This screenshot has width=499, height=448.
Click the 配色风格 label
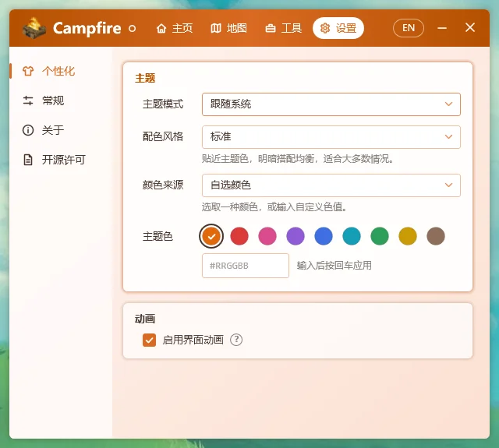[x=163, y=136]
